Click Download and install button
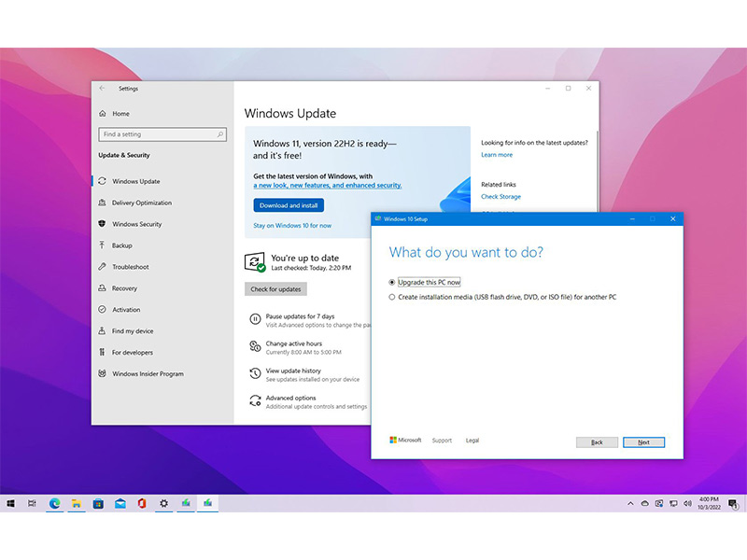Viewport: 747px width, 560px height. coord(289,205)
